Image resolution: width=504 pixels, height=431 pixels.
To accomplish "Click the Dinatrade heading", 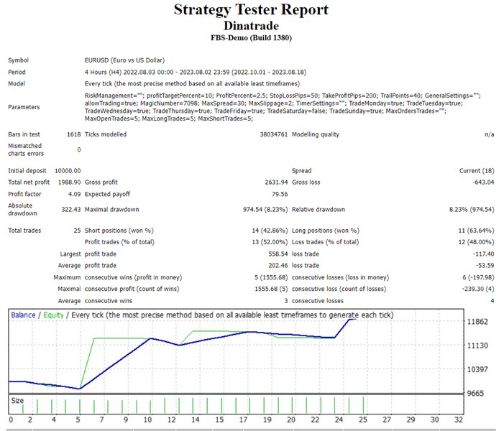I will pyautogui.click(x=251, y=26).
